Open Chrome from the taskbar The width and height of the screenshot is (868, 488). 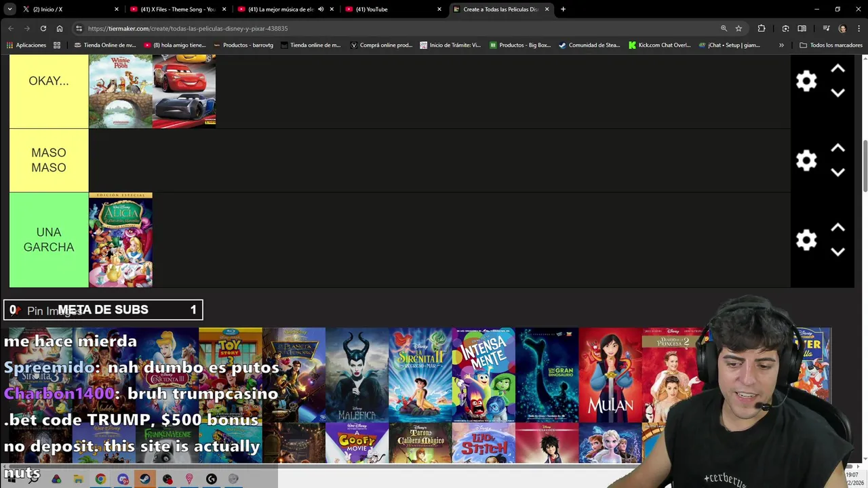(x=100, y=479)
